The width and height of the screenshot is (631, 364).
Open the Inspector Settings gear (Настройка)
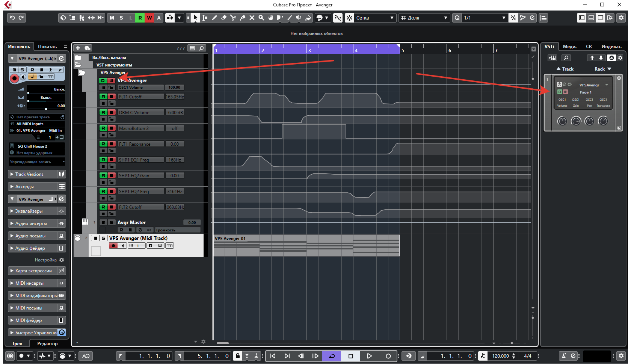pos(62,260)
